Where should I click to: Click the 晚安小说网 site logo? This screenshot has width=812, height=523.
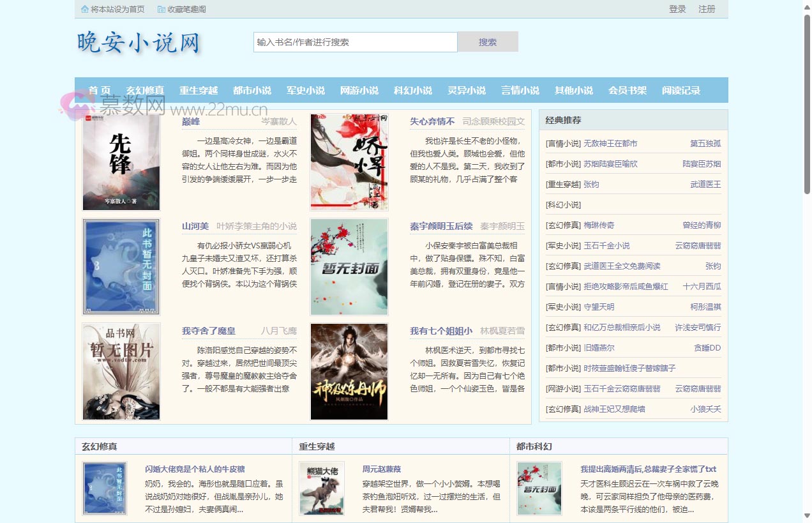click(139, 43)
